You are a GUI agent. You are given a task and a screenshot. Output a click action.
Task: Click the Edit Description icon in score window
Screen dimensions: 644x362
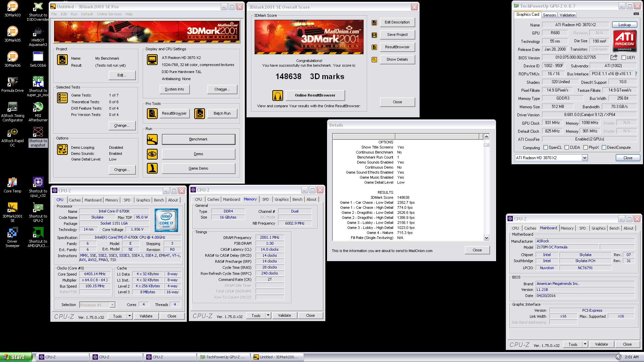point(374,22)
